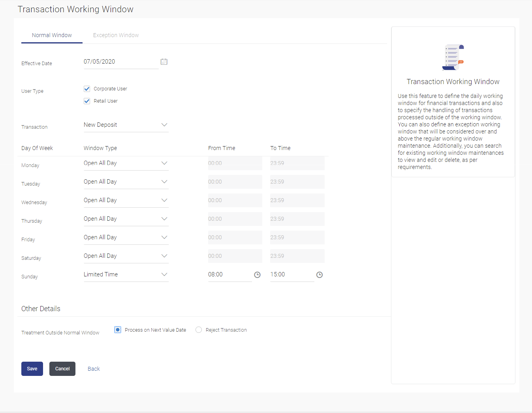
Task: Select the Normal Window tab
Action: tap(52, 35)
